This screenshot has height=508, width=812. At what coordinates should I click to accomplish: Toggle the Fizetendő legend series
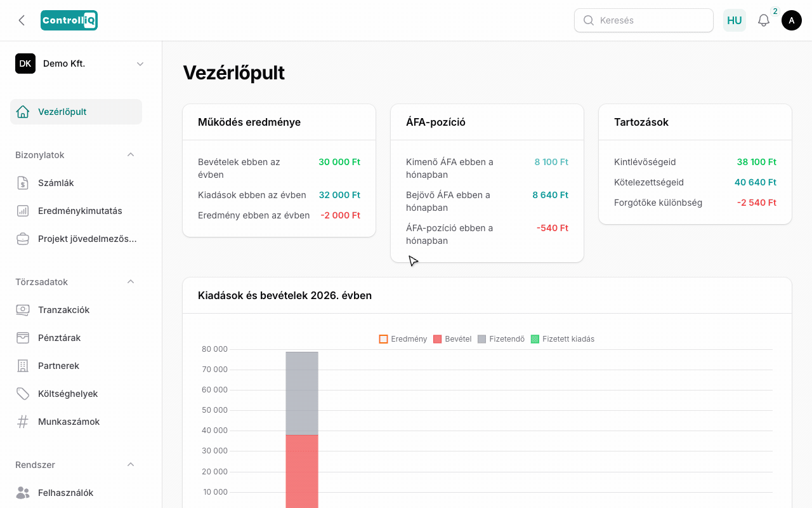pyautogui.click(x=501, y=339)
